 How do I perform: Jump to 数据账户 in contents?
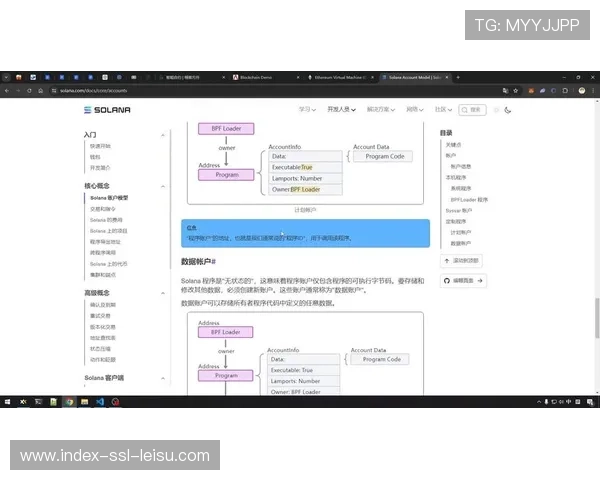[x=461, y=243]
